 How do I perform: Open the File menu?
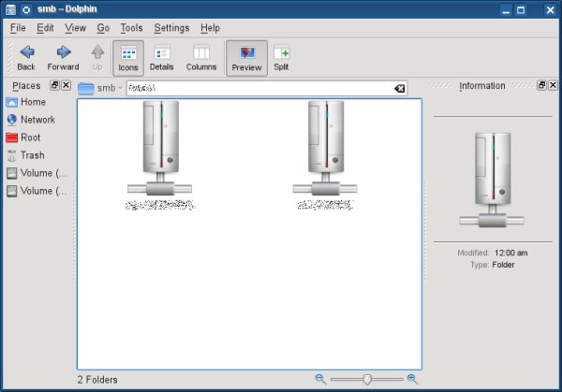point(19,28)
